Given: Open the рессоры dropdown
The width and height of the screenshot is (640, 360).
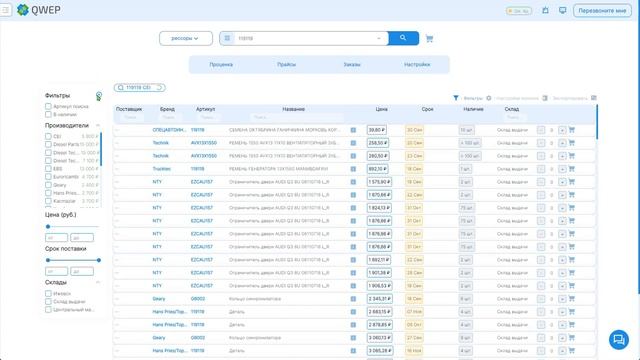Looking at the screenshot, I should (186, 38).
